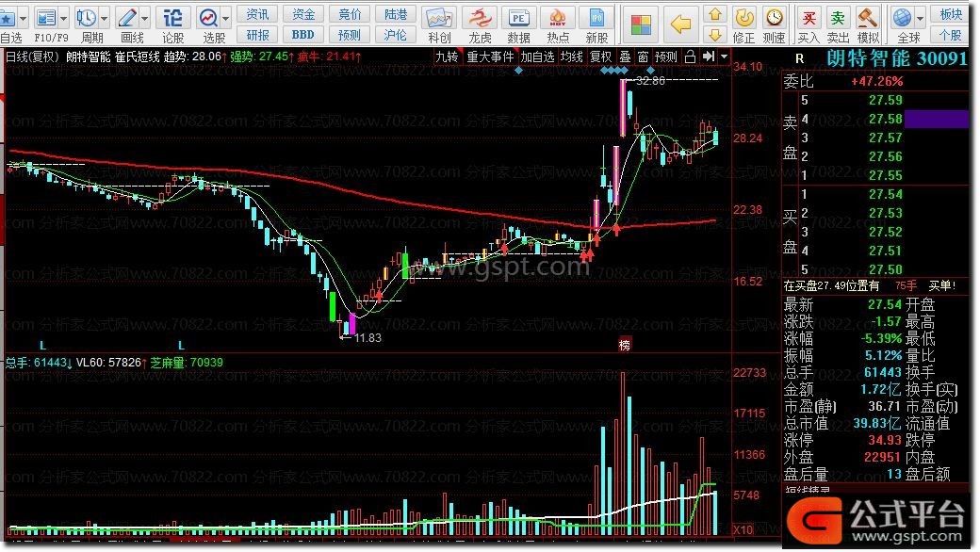Image resolution: width=980 pixels, height=552 pixels.
Task: Click the 预测 forecast button in top toolbar
Action: (350, 34)
